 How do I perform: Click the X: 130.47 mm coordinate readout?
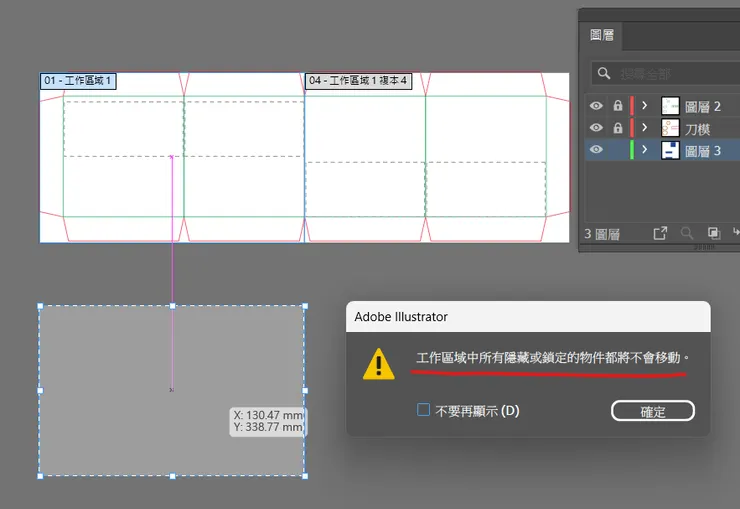(x=268, y=415)
